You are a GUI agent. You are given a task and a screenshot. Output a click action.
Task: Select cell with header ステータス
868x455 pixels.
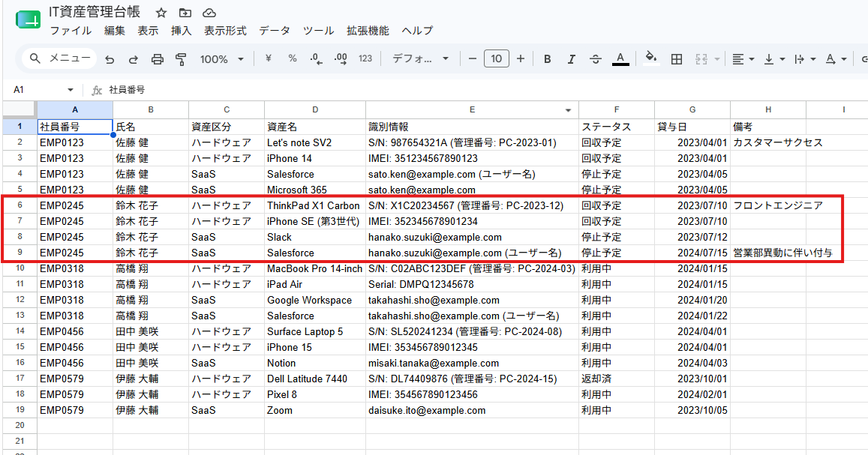pos(617,127)
